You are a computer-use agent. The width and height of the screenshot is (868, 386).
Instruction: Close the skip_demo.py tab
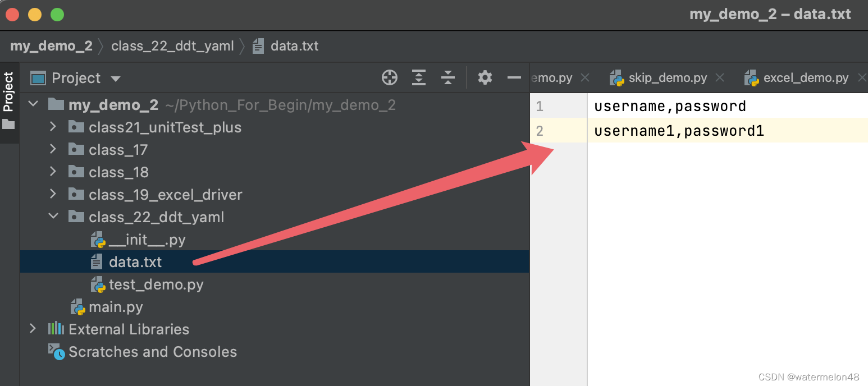coord(719,77)
